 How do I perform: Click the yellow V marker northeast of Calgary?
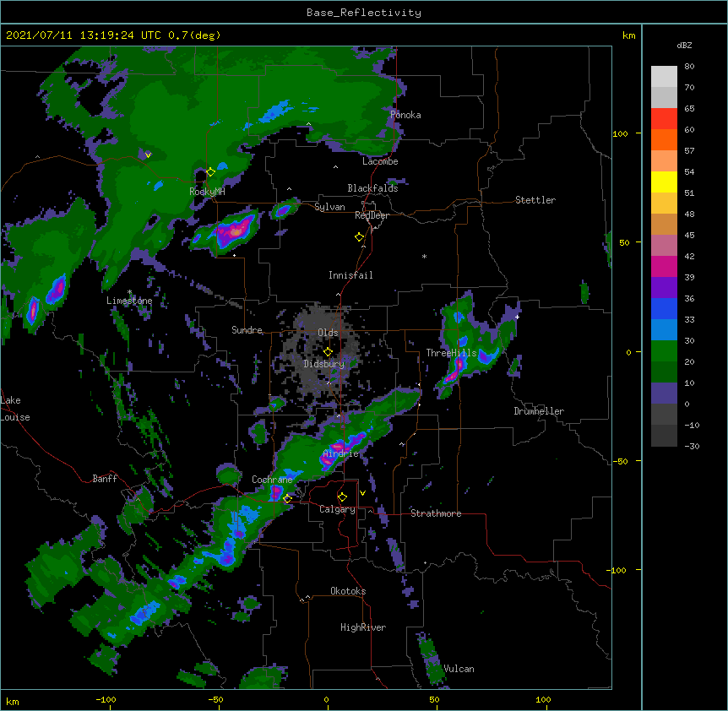(x=362, y=493)
